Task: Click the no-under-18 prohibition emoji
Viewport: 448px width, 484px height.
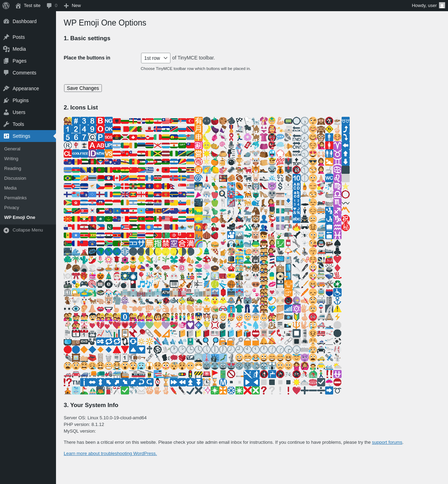Action: 296,170
